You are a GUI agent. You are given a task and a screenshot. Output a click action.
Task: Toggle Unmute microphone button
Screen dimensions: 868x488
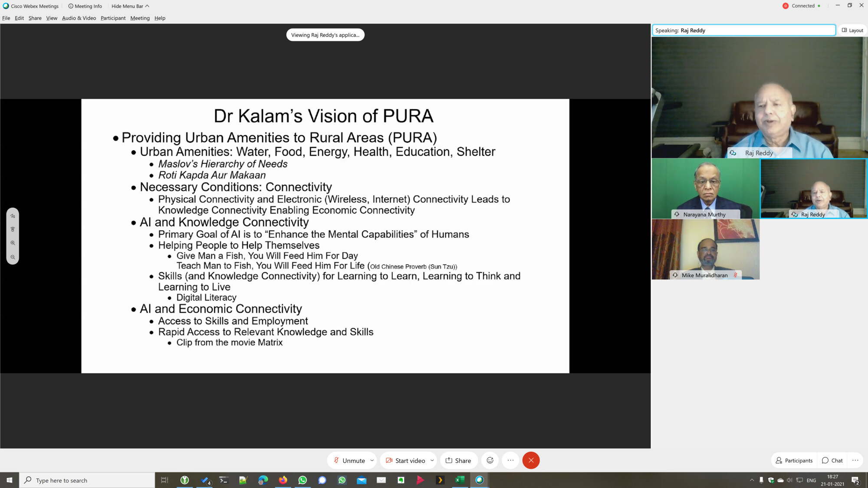[x=349, y=460]
